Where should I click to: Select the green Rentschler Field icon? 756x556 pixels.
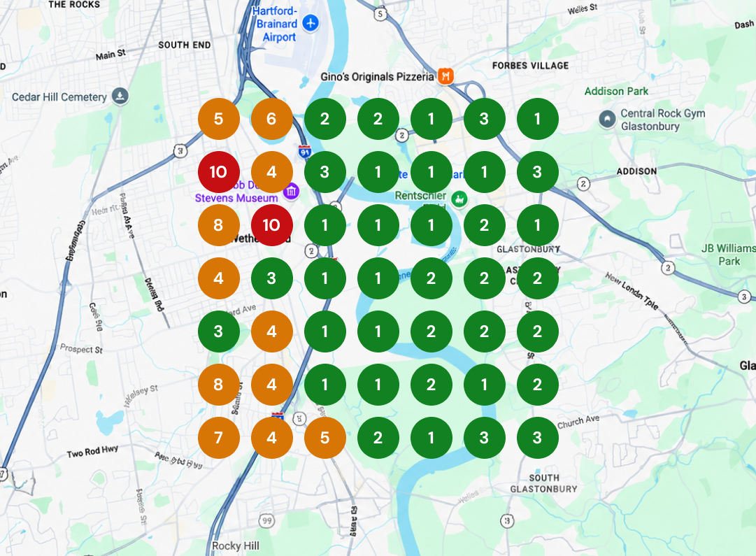459,198
